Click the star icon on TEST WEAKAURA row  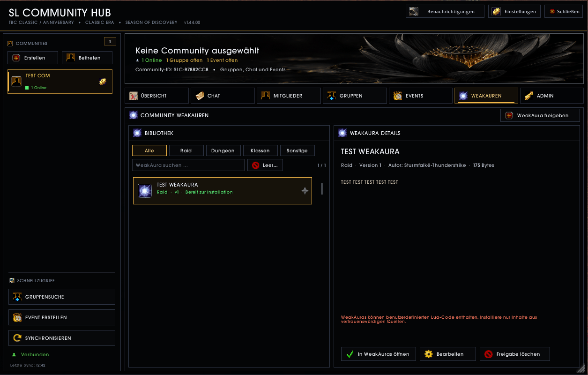click(x=305, y=191)
